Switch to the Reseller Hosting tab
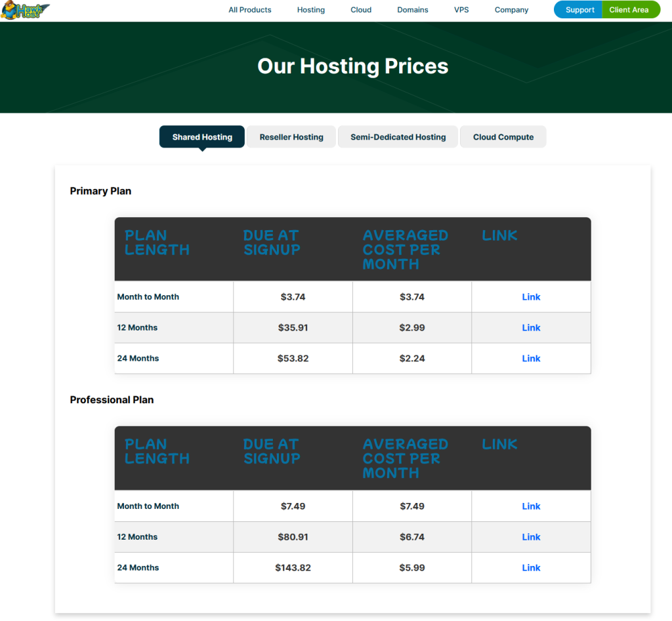The image size is (672, 621). (x=291, y=136)
